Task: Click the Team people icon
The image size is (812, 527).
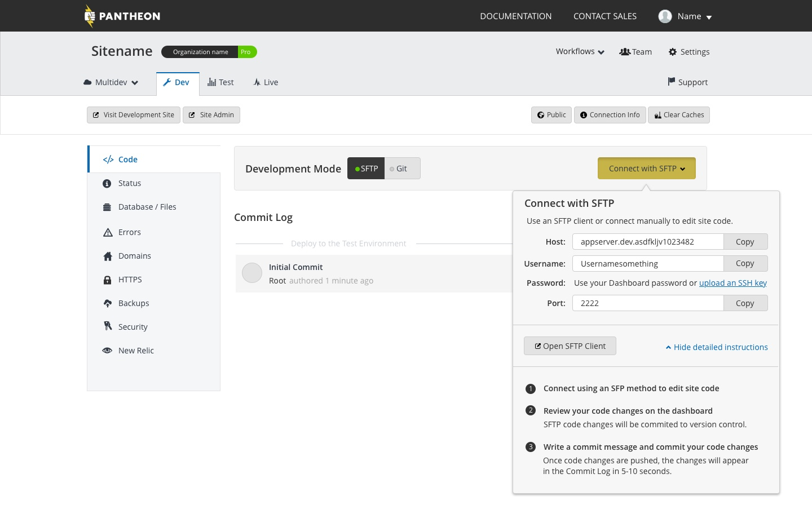Action: [x=625, y=52]
